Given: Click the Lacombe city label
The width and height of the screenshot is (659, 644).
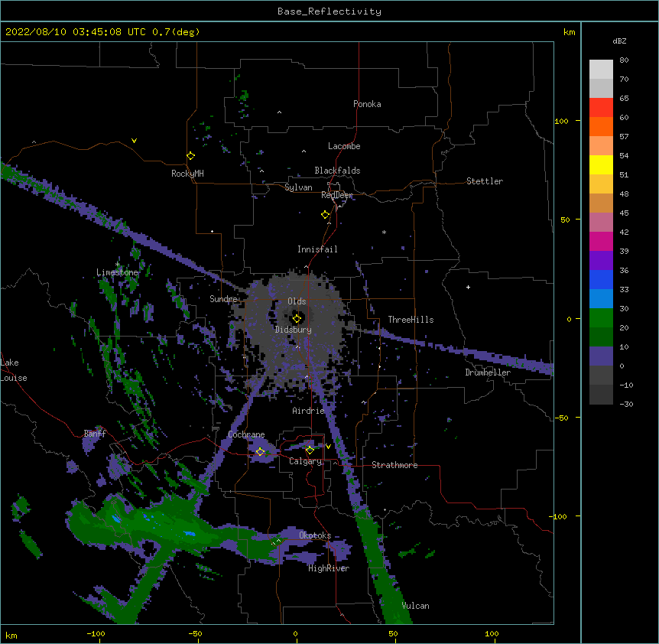Looking at the screenshot, I should [x=344, y=146].
